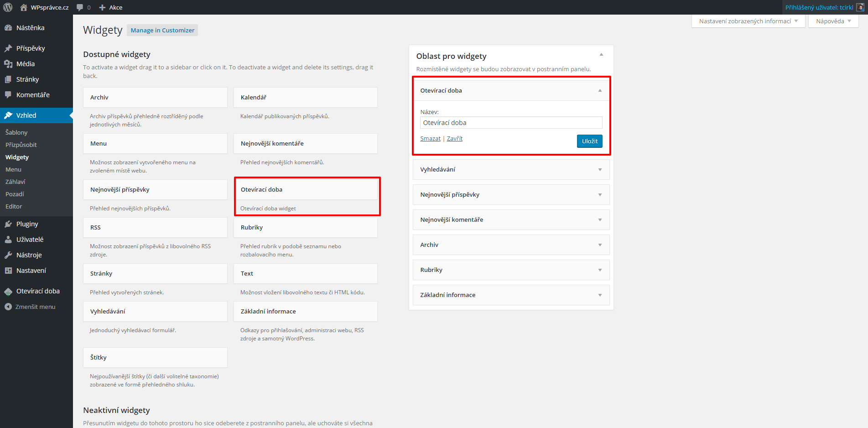Select the Kalendář available widget

(306, 98)
